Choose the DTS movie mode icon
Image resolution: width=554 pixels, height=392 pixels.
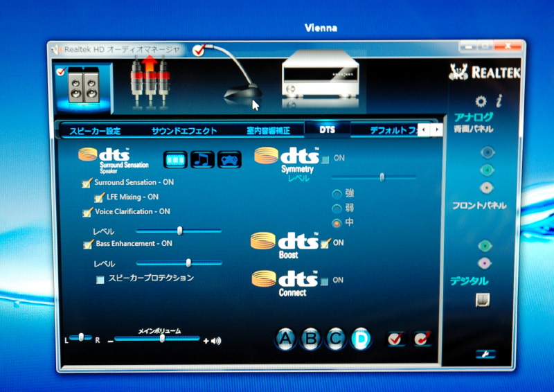[x=175, y=160]
